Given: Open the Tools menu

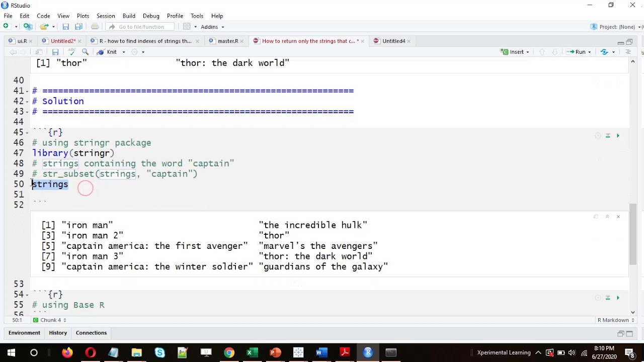Looking at the screenshot, I should click(197, 16).
